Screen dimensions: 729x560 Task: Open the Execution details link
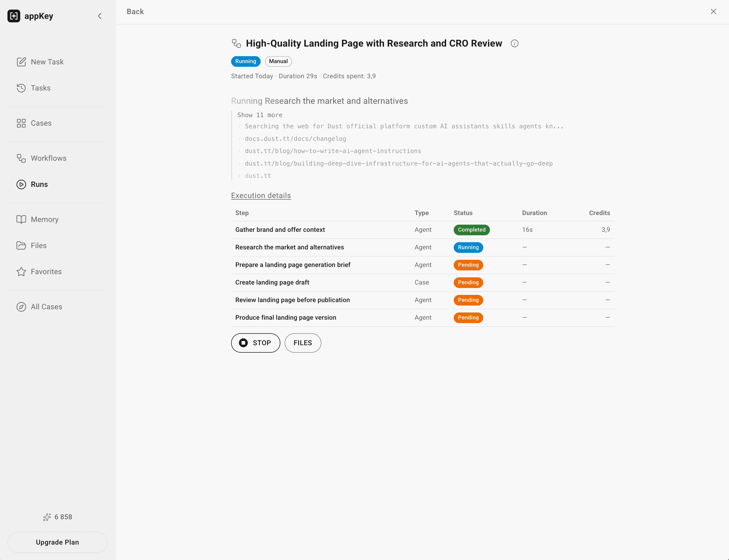[261, 196]
